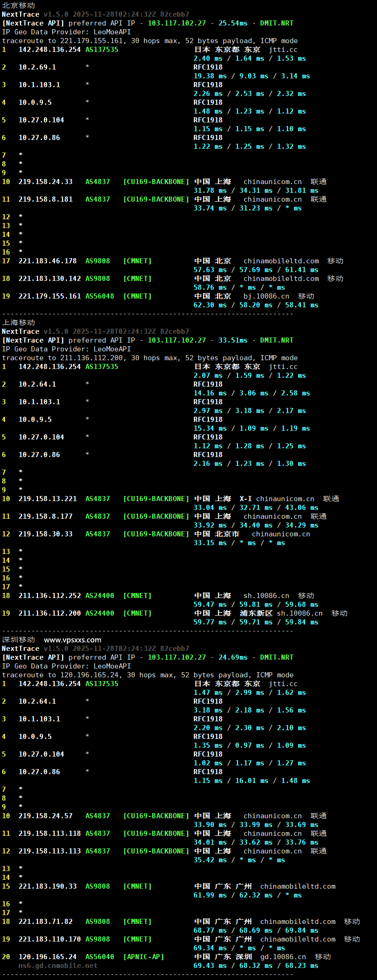Select the 深圳移动 section heading

(19, 640)
